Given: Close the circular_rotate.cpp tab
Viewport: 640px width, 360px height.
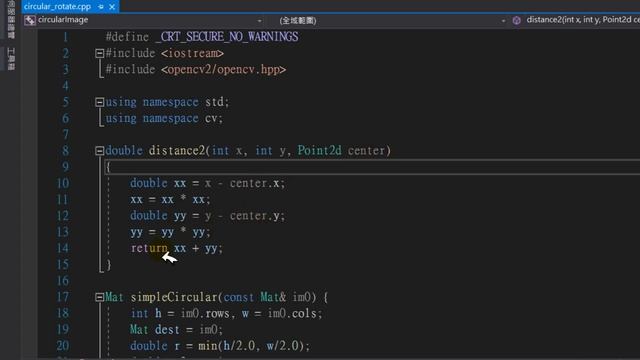Looking at the screenshot, I should point(112,7).
